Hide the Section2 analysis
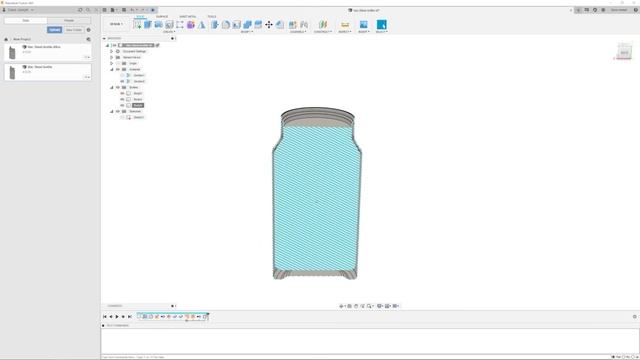Screen dimensions: 640x360 tap(122, 81)
